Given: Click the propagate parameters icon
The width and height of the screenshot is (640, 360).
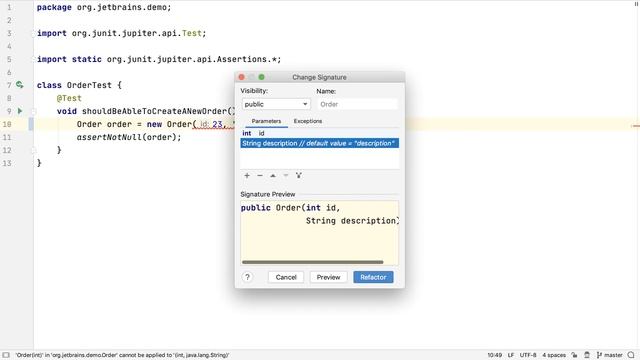Looking at the screenshot, I should 299,176.
